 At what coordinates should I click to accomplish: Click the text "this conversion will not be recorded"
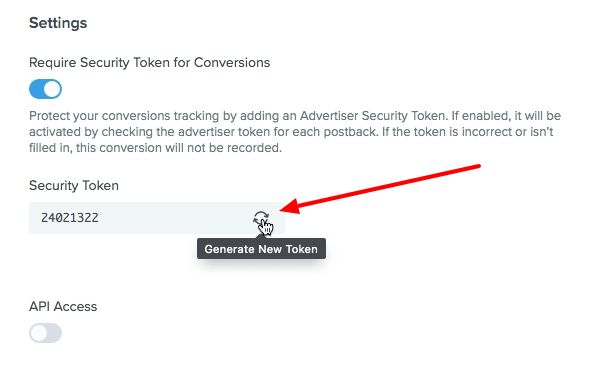tap(179, 148)
